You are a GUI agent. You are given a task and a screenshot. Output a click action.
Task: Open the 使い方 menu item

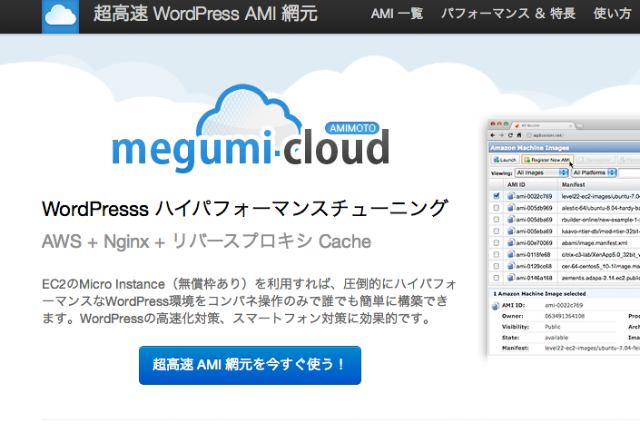612,14
